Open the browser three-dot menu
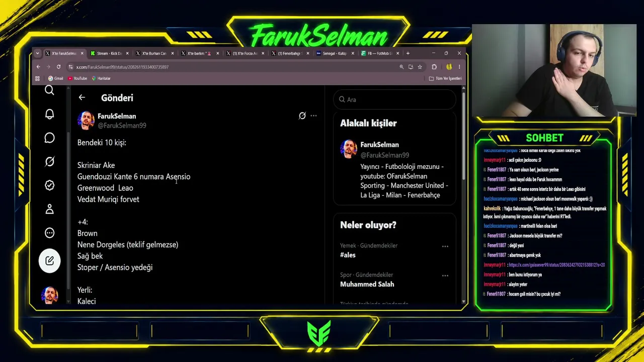Viewport: 644px width, 362px height. tap(459, 67)
